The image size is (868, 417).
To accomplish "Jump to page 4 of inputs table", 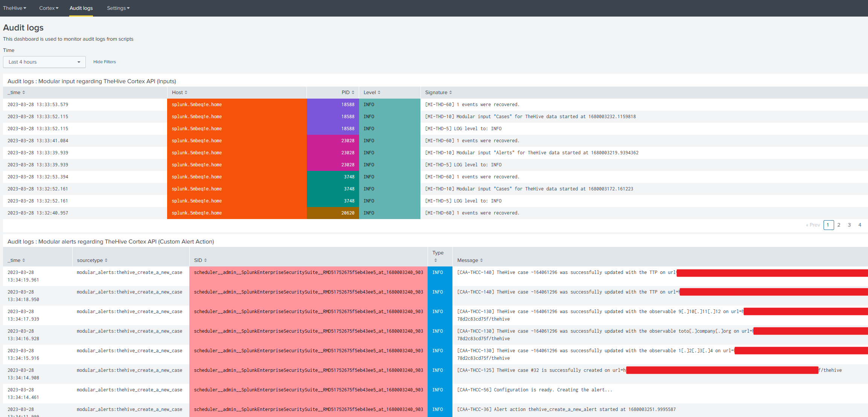I will tap(860, 225).
